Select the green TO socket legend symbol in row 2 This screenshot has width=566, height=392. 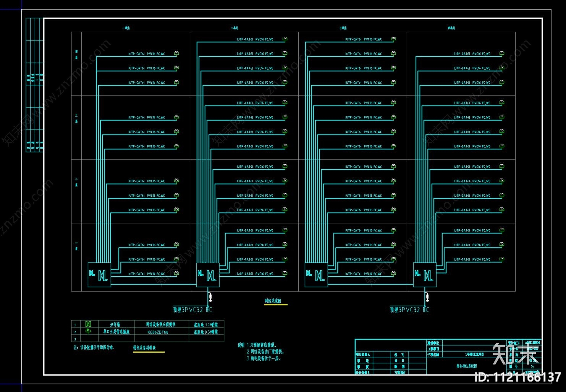coord(88,331)
